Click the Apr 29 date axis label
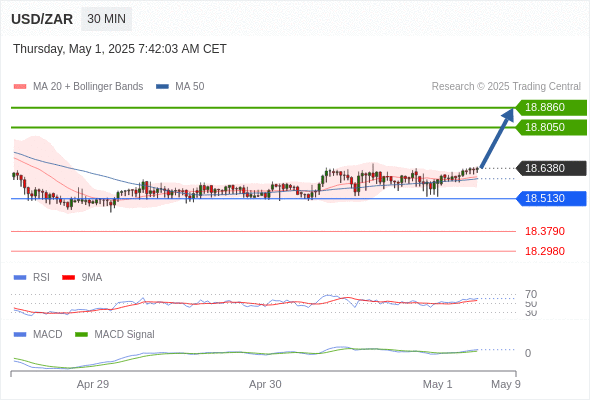This screenshot has height=400, width=590. [x=93, y=384]
